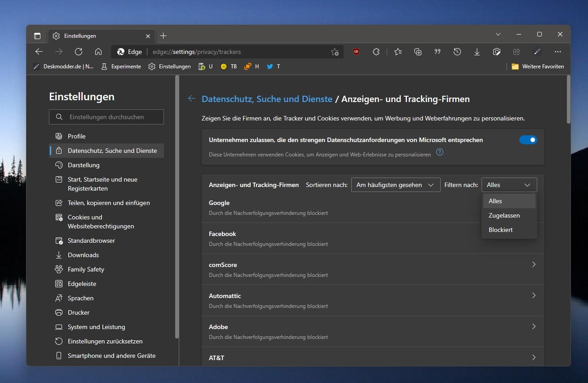Open the H bookmark folder
This screenshot has width=588, height=383.
coord(252,66)
